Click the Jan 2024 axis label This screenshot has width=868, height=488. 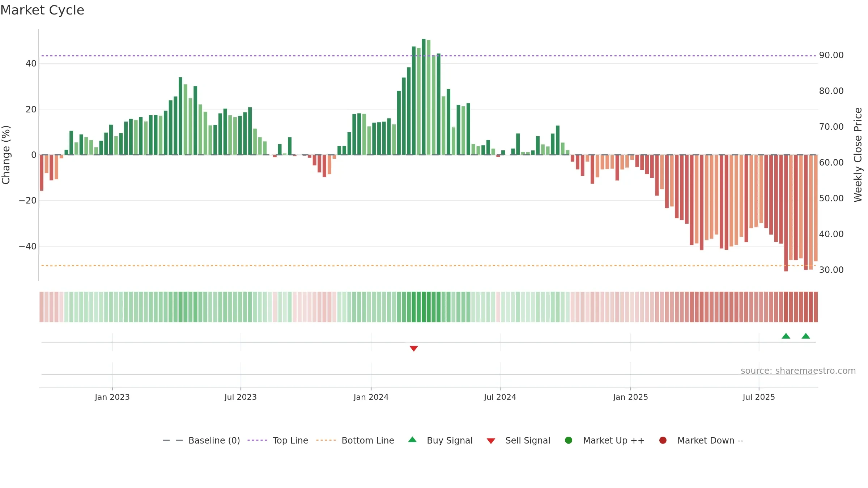coord(371,397)
